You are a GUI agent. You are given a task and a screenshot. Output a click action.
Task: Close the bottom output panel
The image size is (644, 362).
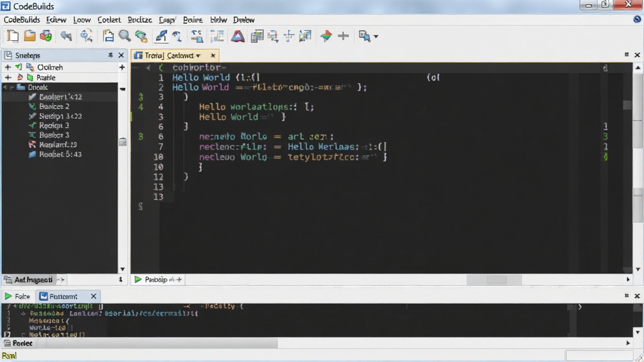pyautogui.click(x=637, y=295)
